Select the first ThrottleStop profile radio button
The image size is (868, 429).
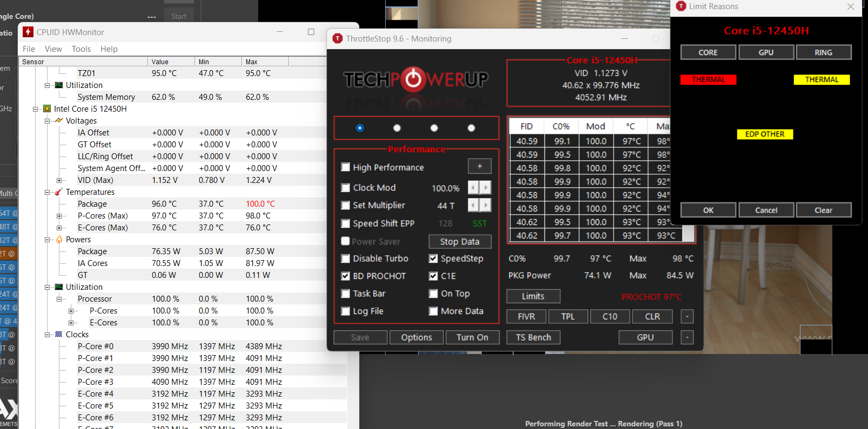tap(360, 128)
